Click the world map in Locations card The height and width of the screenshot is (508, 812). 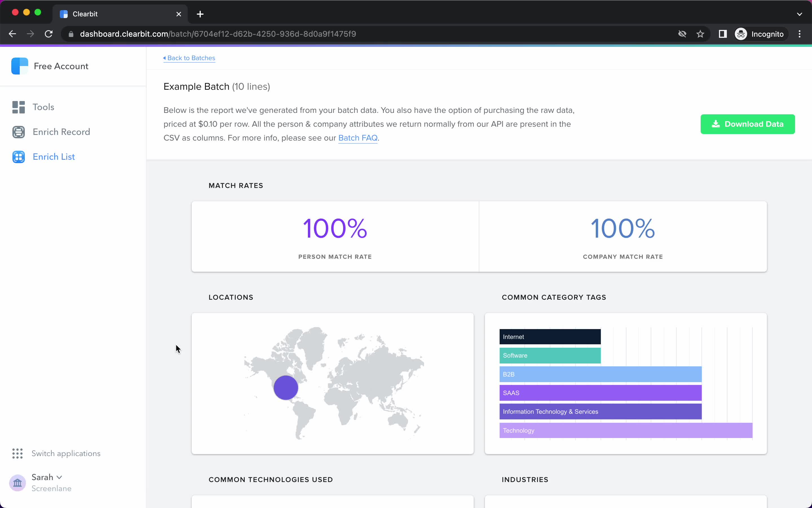point(333,383)
